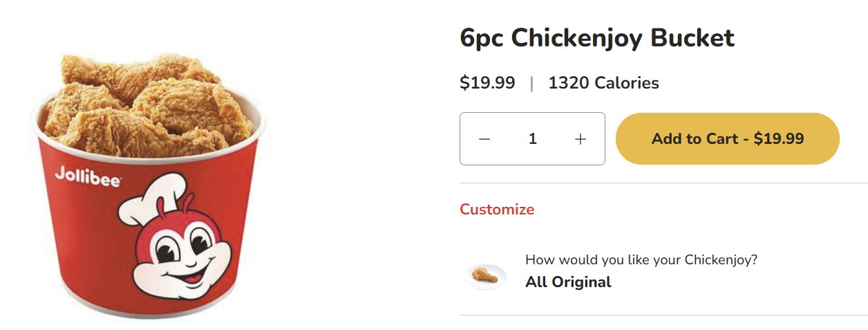Click the white Jollibee wordmark on bucket
This screenshot has height=330, width=868.
(x=88, y=176)
